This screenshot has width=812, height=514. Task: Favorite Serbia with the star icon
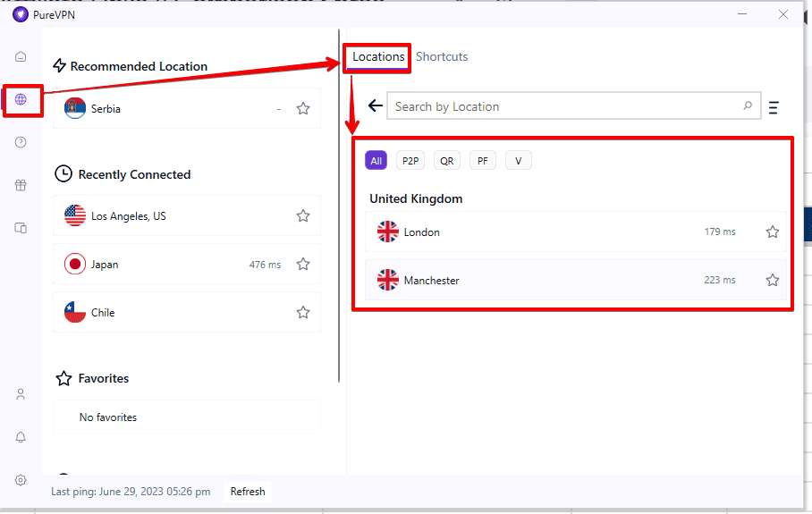coord(303,109)
